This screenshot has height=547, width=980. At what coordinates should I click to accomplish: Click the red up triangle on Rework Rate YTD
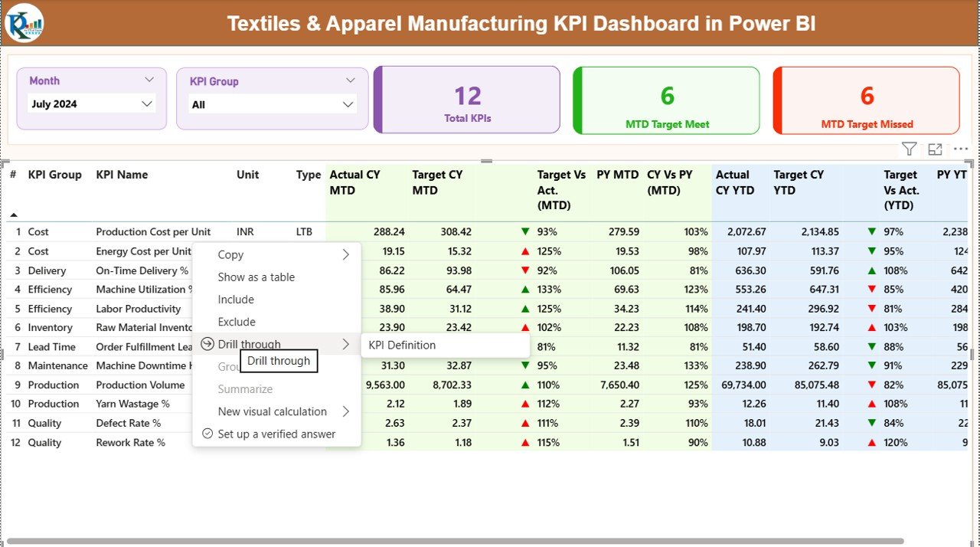(x=871, y=442)
